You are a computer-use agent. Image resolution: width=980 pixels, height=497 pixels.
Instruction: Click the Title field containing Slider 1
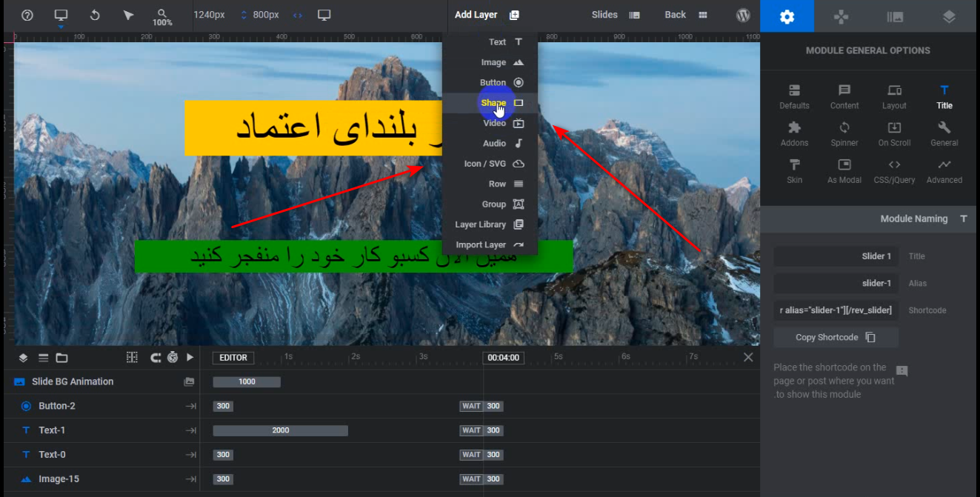point(836,256)
